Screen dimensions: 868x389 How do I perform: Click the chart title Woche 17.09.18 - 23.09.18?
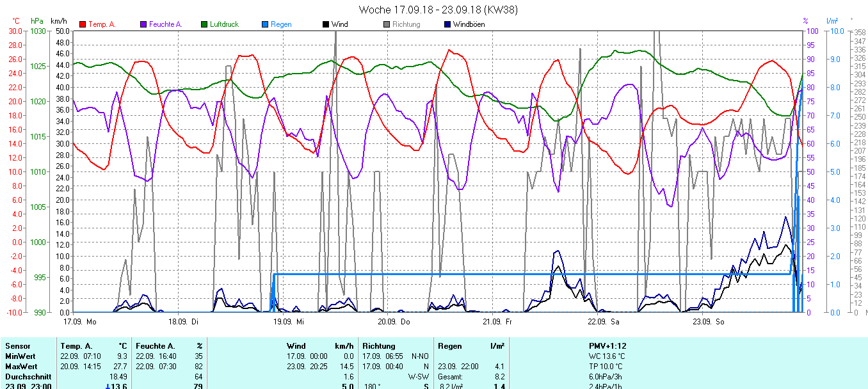[x=438, y=10]
